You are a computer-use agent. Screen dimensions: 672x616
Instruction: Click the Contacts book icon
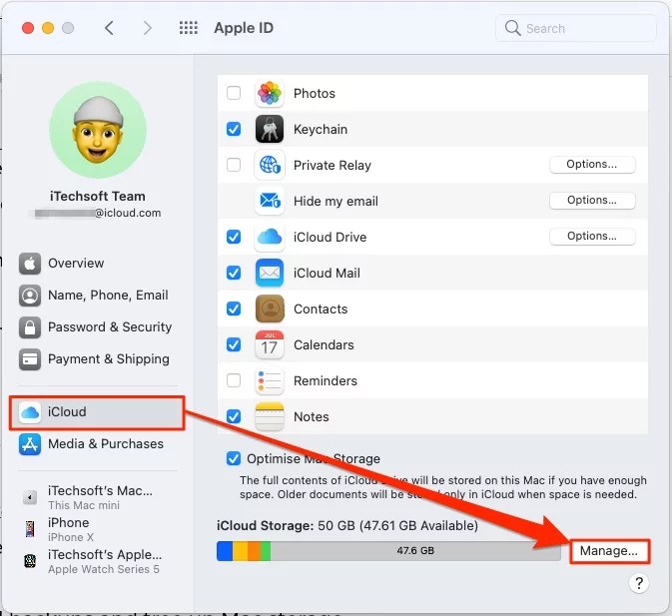[270, 308]
